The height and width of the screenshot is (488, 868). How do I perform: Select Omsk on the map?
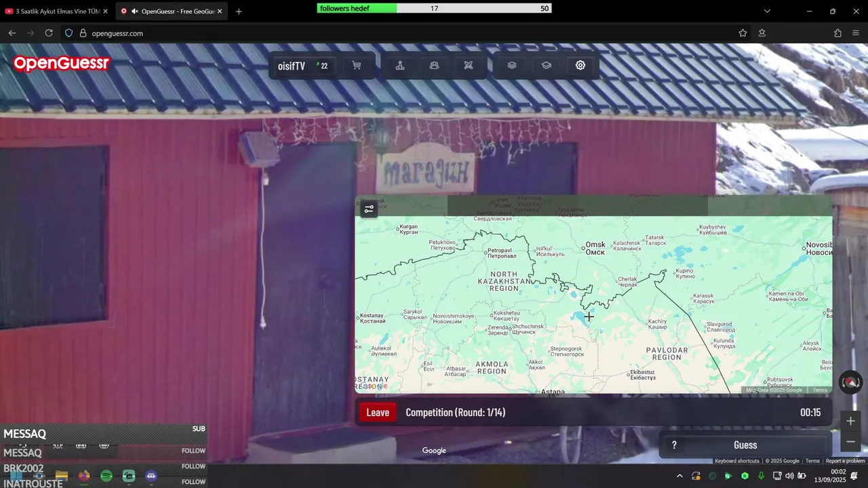pyautogui.click(x=595, y=248)
